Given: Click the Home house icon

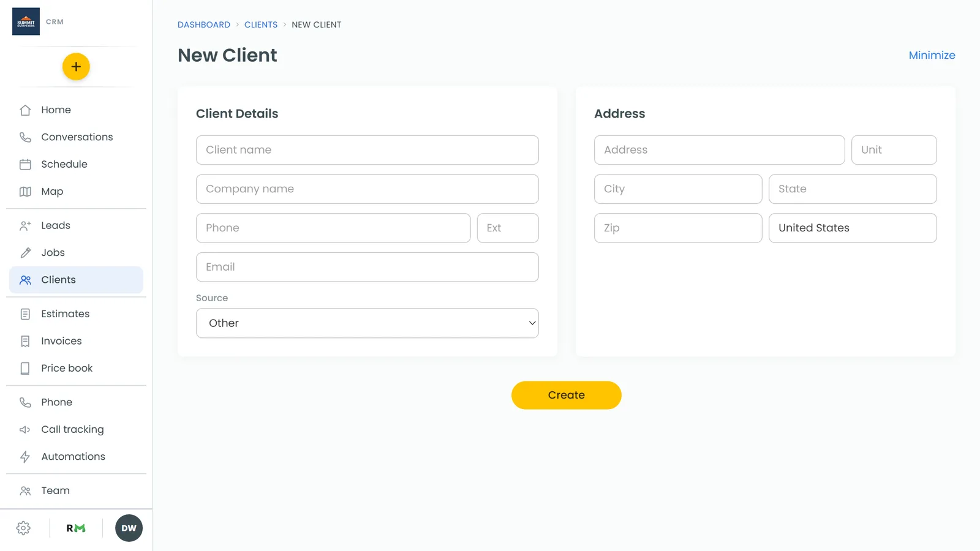Looking at the screenshot, I should (25, 110).
